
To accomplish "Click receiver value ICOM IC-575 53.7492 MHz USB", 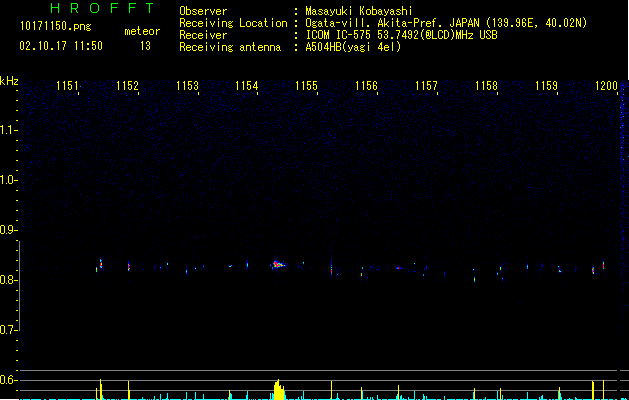I will click(401, 35).
